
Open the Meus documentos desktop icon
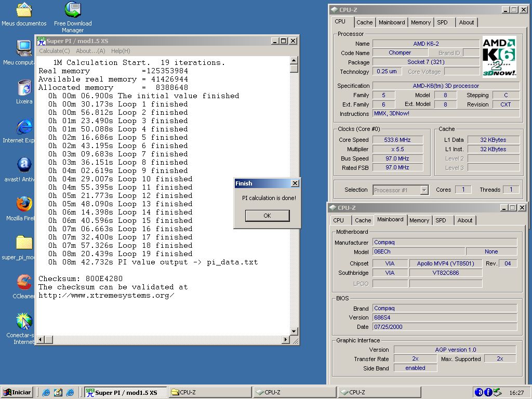pyautogui.click(x=24, y=10)
